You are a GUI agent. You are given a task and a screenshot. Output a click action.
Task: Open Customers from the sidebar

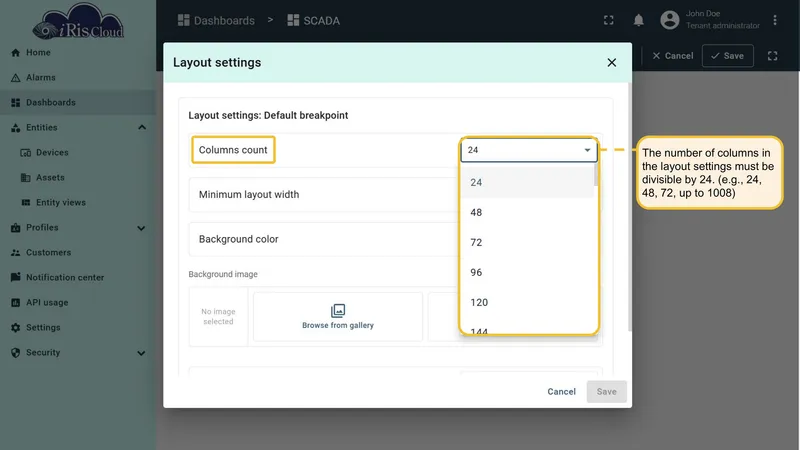point(48,253)
